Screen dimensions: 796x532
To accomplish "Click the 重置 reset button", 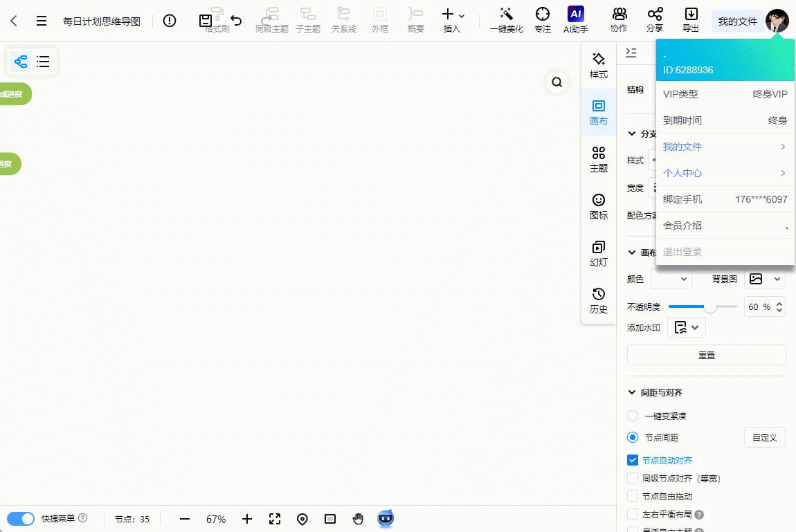I will (706, 355).
